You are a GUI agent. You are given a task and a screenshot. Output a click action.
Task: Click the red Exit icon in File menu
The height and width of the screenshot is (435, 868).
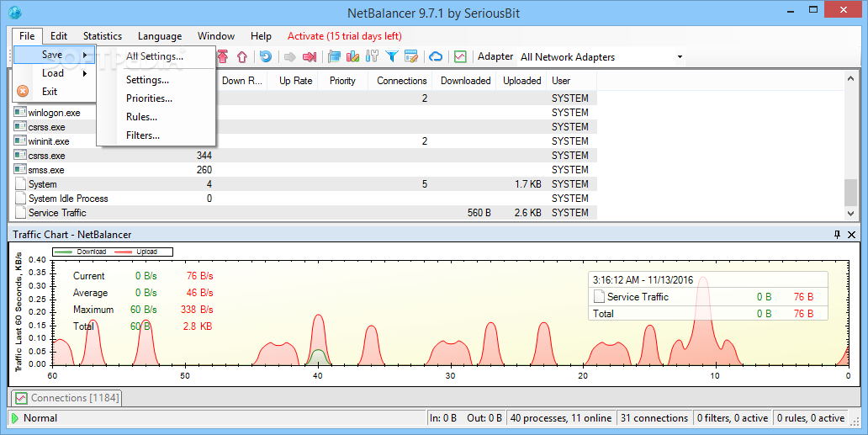coord(23,92)
